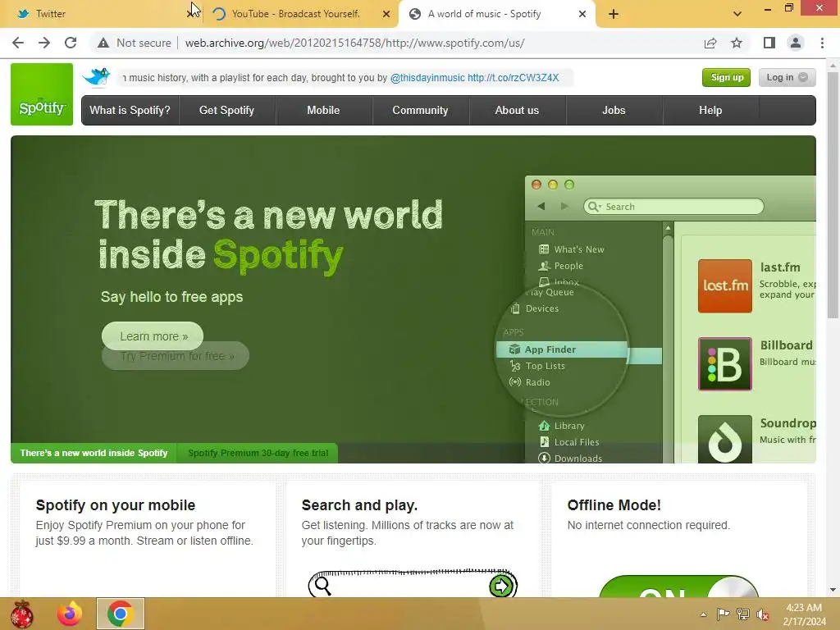Click the green search arrow button

pos(501,586)
